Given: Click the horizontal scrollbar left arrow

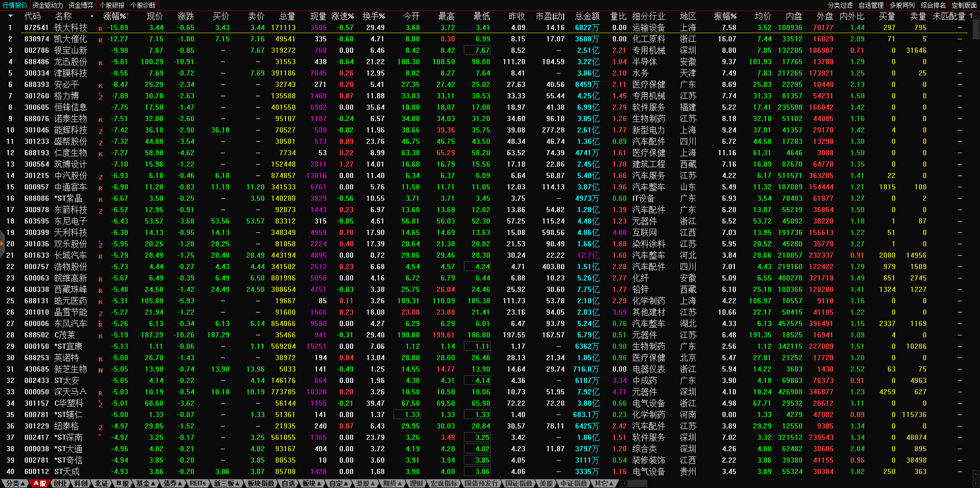Looking at the screenshot, I should (x=624, y=483).
